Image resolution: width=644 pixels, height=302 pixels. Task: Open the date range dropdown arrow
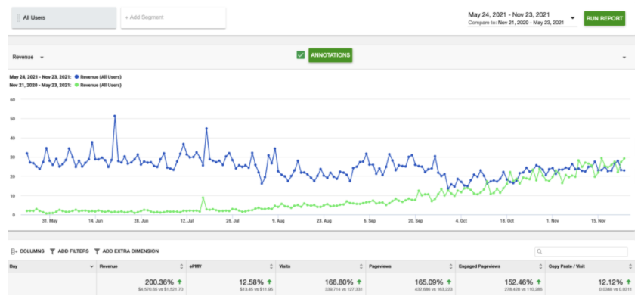click(x=572, y=18)
